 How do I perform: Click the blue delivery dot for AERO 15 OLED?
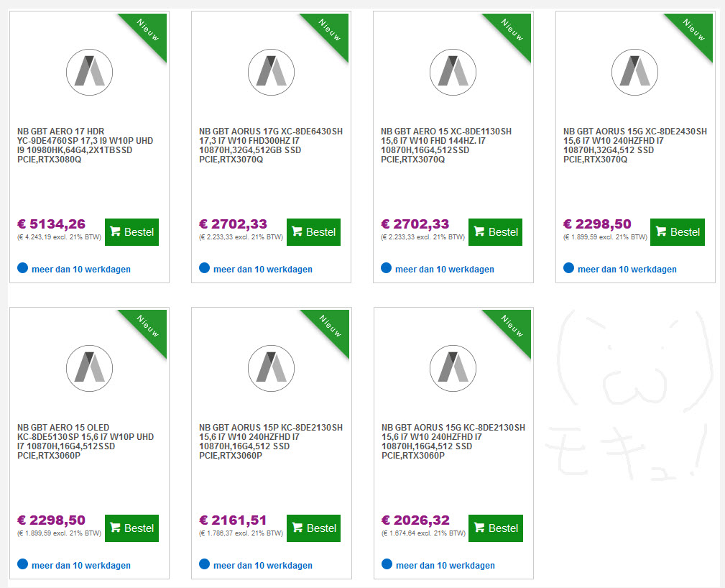pos(23,564)
